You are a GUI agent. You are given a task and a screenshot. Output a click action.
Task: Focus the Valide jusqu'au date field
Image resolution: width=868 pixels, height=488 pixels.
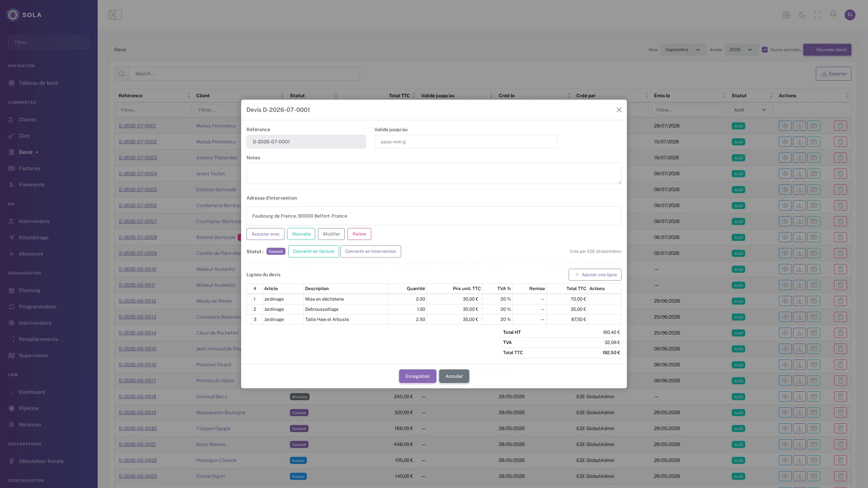tap(466, 142)
